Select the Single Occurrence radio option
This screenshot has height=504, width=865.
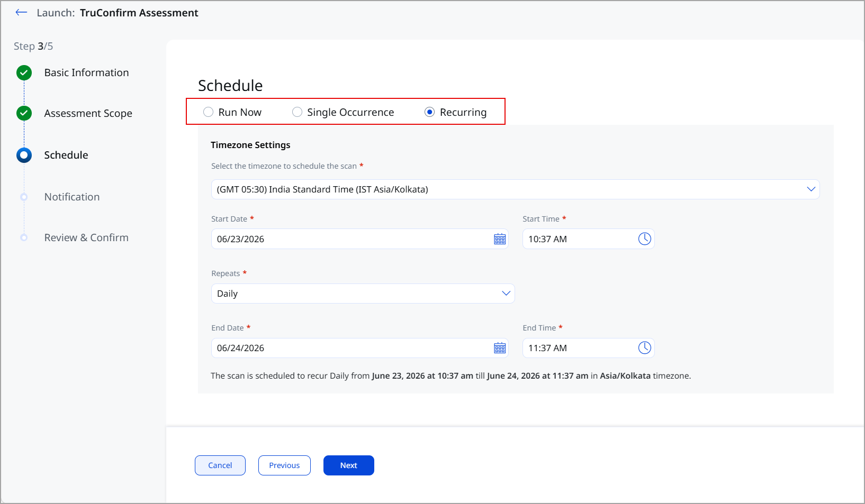[298, 112]
